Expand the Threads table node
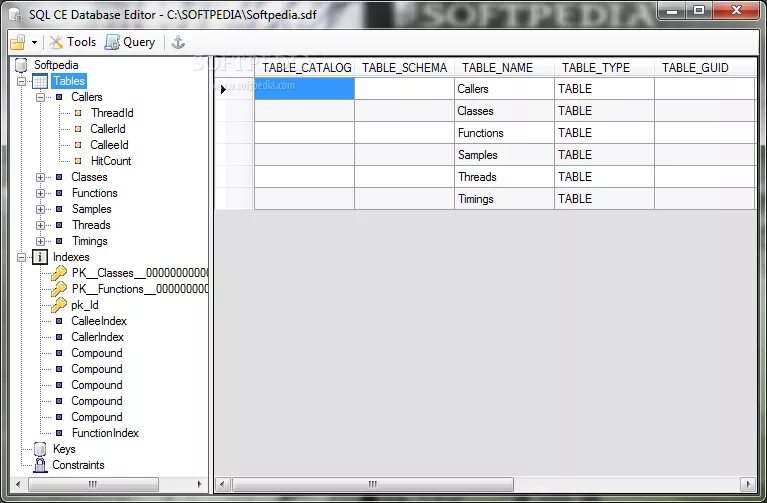 [x=41, y=226]
